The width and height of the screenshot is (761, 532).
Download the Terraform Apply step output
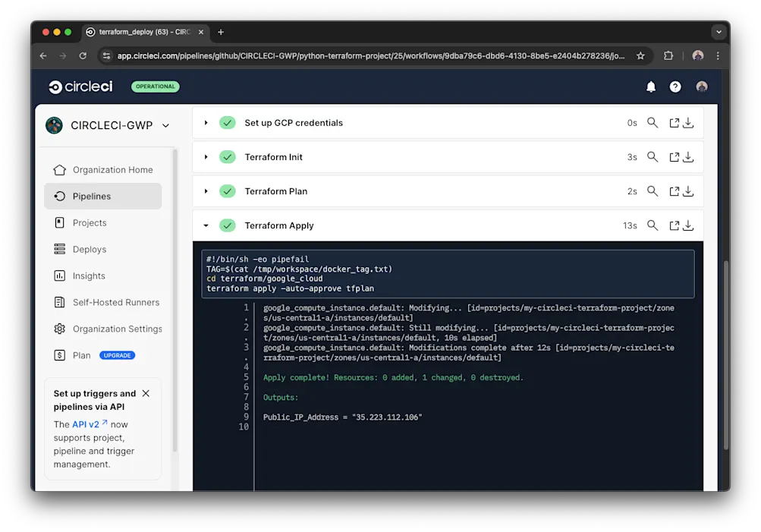point(688,225)
